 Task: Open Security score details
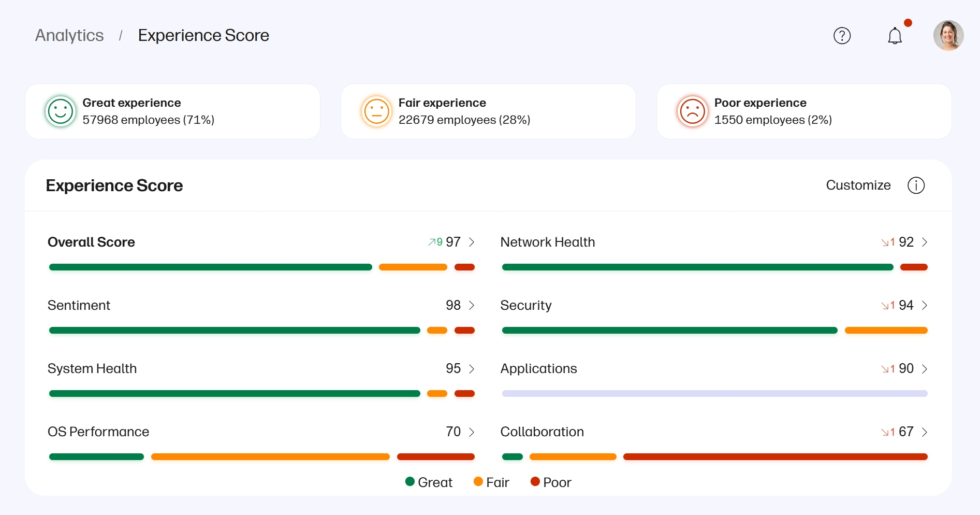pyautogui.click(x=925, y=305)
